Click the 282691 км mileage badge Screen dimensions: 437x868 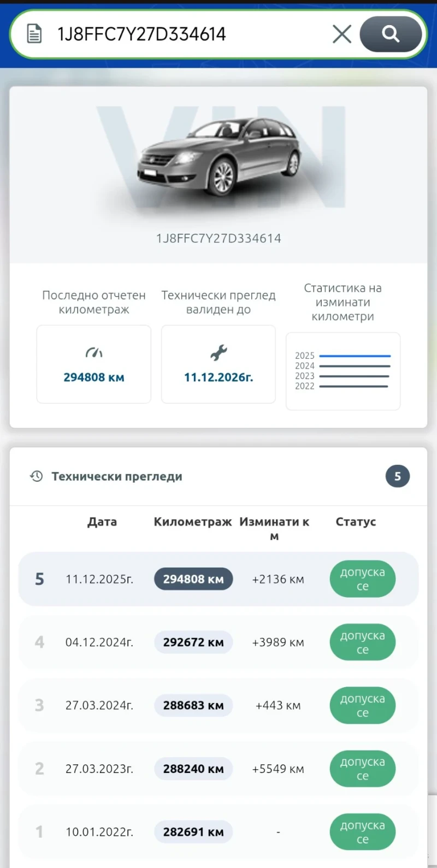tap(193, 832)
